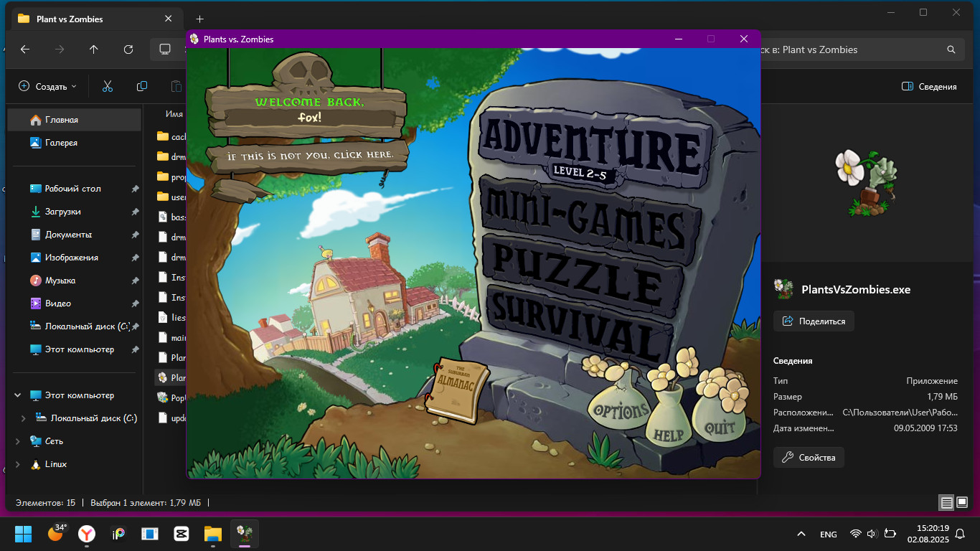This screenshot has height=551, width=980.
Task: Collapse the Этот компьютер tree node
Action: pyautogui.click(x=18, y=395)
